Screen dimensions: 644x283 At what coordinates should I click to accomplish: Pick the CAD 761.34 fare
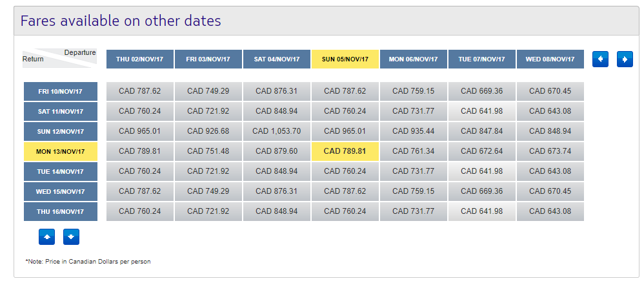[414, 151]
